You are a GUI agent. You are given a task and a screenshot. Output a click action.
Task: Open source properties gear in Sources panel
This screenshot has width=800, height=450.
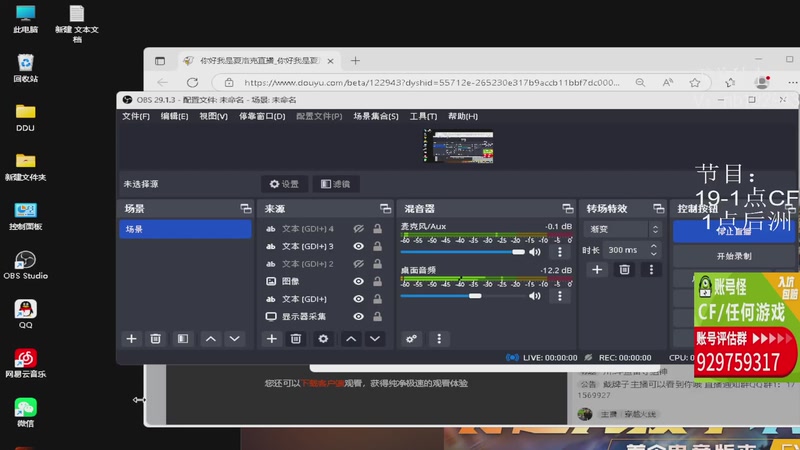coord(323,339)
